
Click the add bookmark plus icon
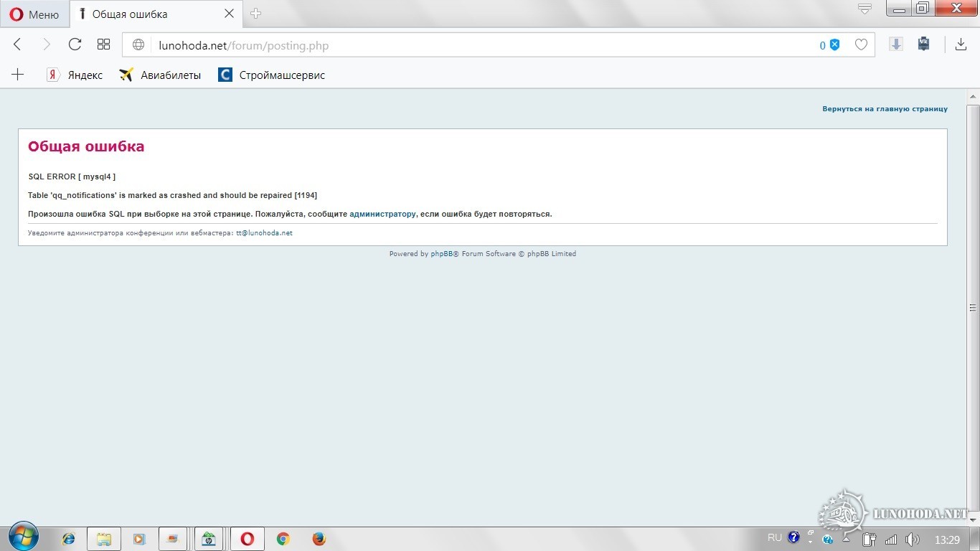coord(18,75)
